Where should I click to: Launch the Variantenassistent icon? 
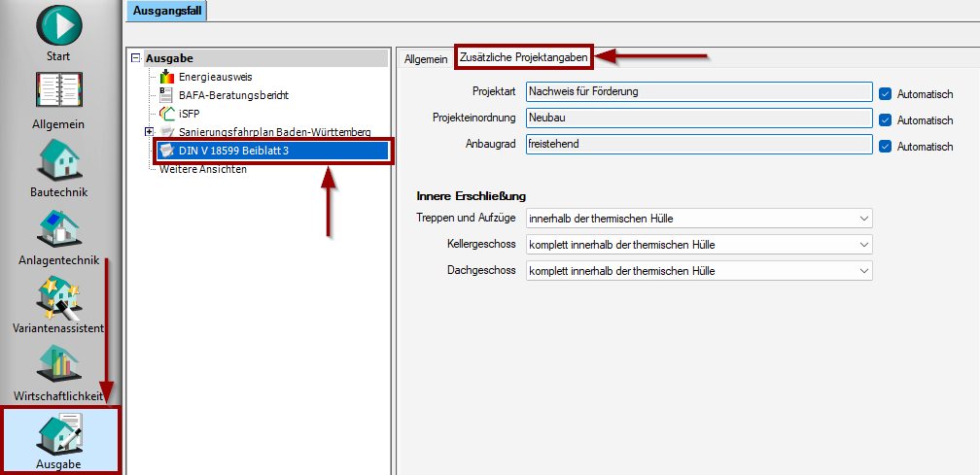pyautogui.click(x=58, y=298)
